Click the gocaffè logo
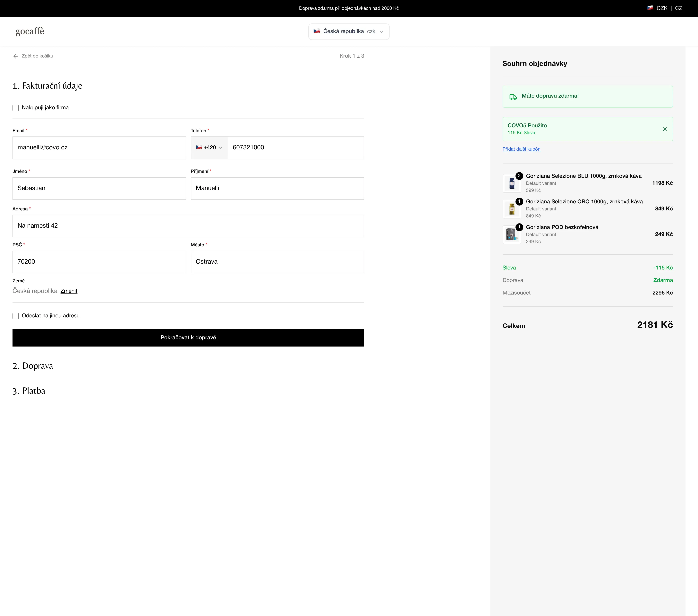 [x=30, y=31]
